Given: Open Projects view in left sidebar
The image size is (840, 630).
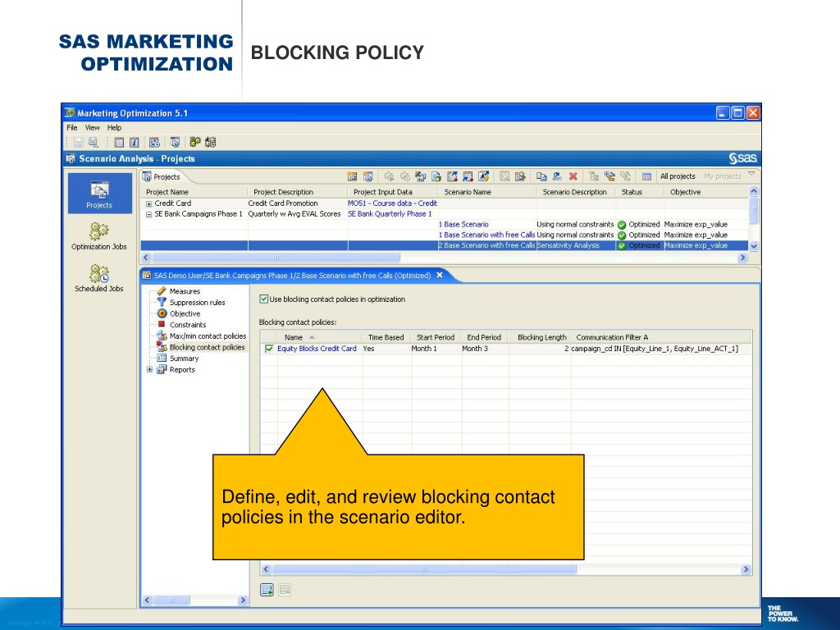Looking at the screenshot, I should 99,194.
